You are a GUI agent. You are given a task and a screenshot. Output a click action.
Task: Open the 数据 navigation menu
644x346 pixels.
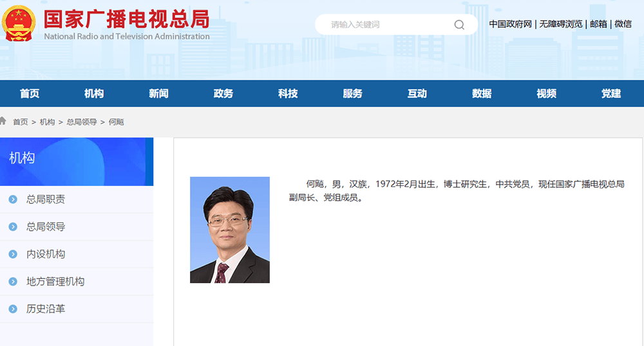tap(482, 93)
